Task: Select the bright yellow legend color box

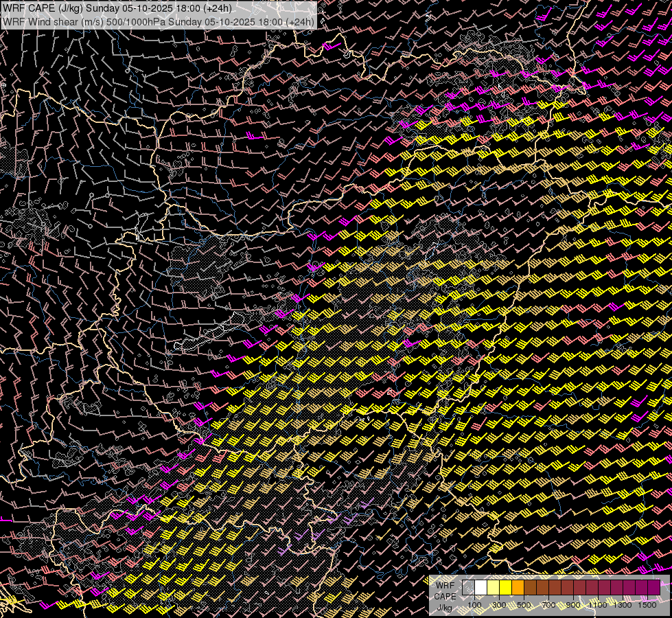Action: [x=506, y=588]
